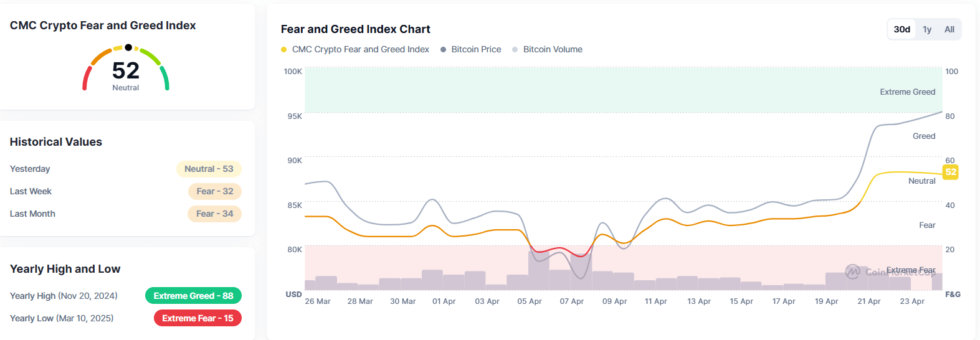Image resolution: width=980 pixels, height=340 pixels.
Task: Click the yellow 52 current value badge
Action: (951, 172)
